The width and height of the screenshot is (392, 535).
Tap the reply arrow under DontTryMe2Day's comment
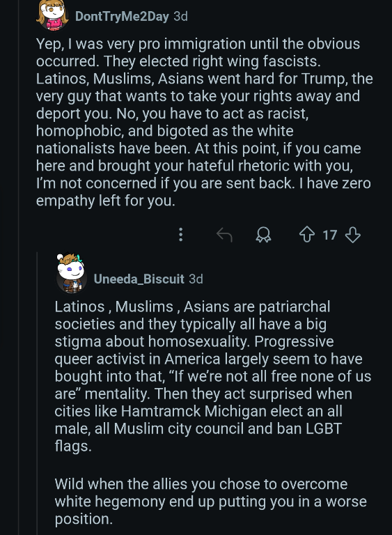[x=224, y=235]
